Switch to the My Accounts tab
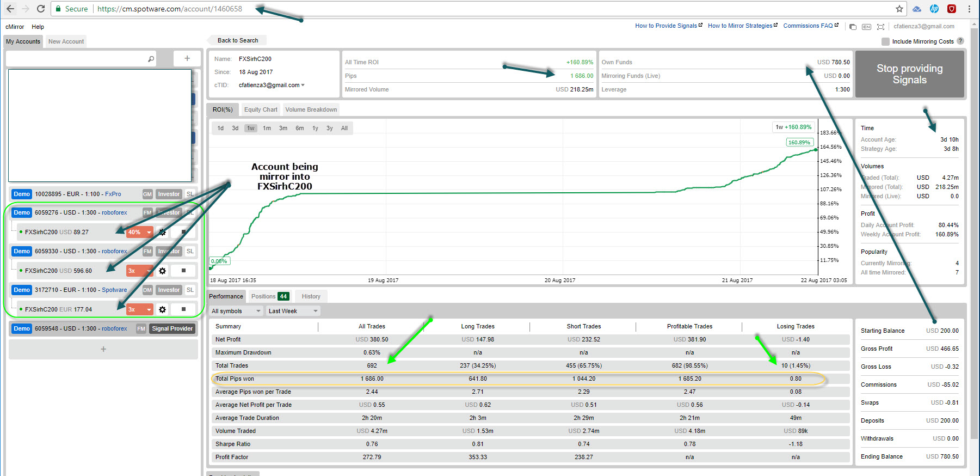The height and width of the screenshot is (476, 980). tap(23, 41)
